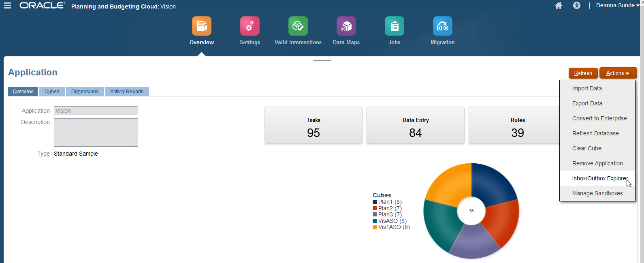
Task: Click the red Plan2 pie slice
Action: [501, 224]
